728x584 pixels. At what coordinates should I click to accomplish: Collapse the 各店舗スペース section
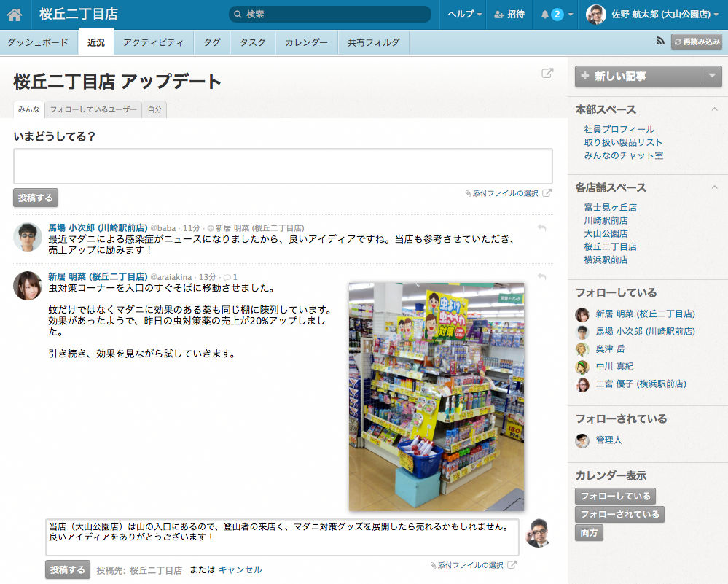pyautogui.click(x=715, y=187)
